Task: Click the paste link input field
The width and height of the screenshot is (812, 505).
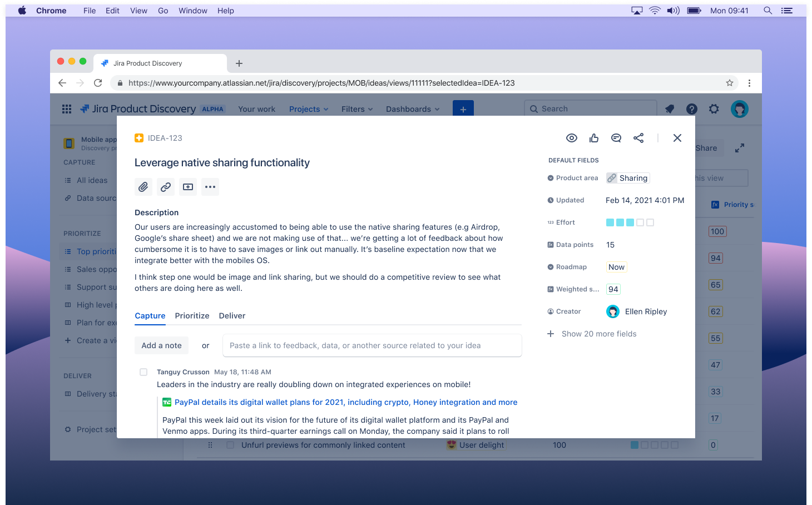Action: (372, 345)
